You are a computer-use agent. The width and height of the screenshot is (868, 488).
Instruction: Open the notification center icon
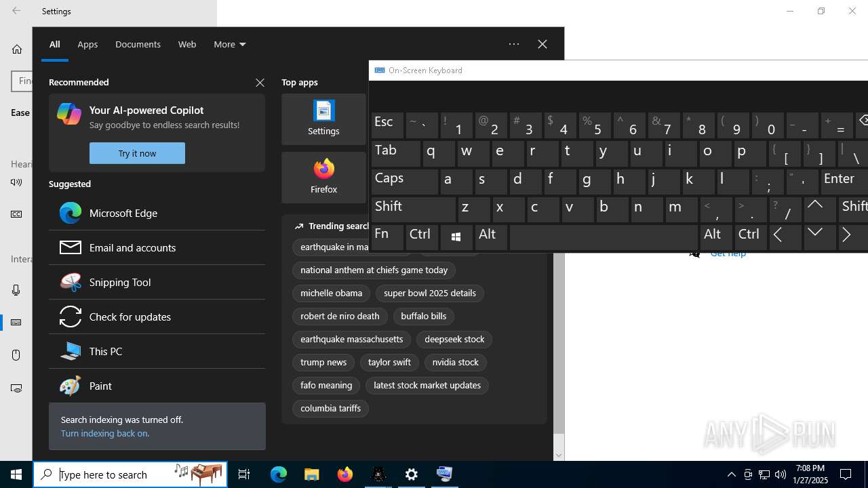pos(846,474)
